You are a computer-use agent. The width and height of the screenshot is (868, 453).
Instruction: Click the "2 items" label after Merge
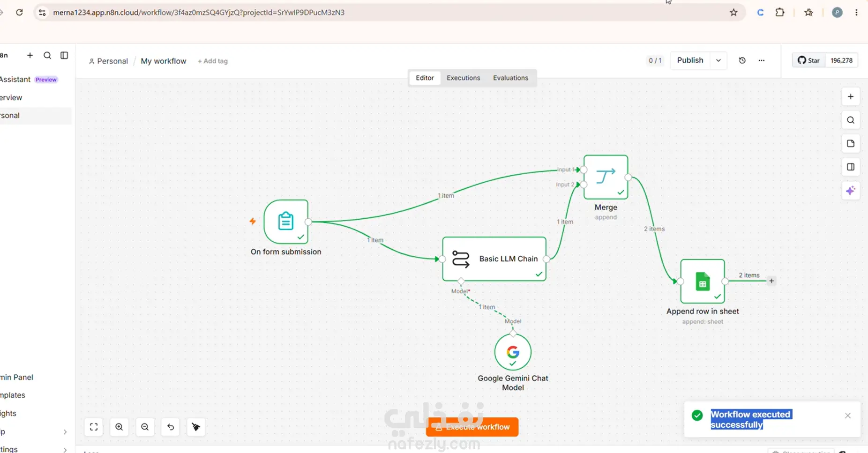[x=654, y=229]
